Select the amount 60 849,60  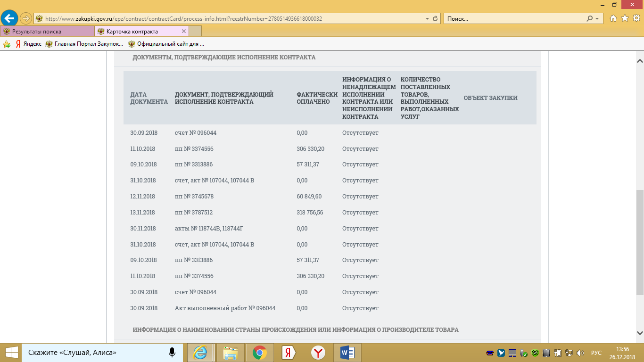tap(309, 197)
